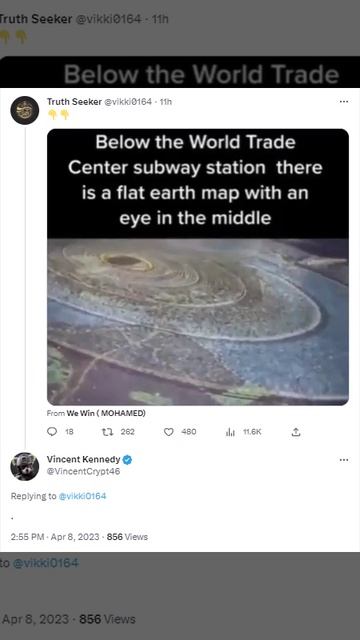This screenshot has height=640, width=360.
Task: Open the We Win (MOHAMED) source link
Action: tap(106, 413)
